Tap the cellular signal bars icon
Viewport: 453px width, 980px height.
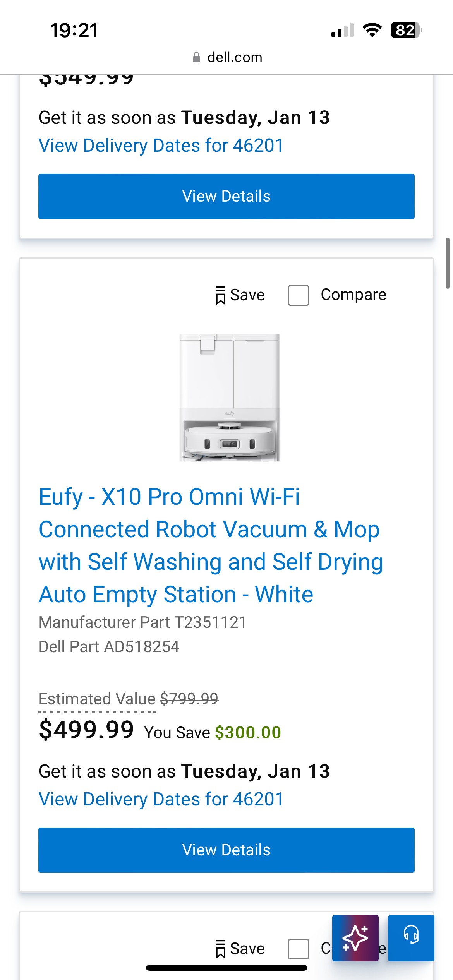343,30
